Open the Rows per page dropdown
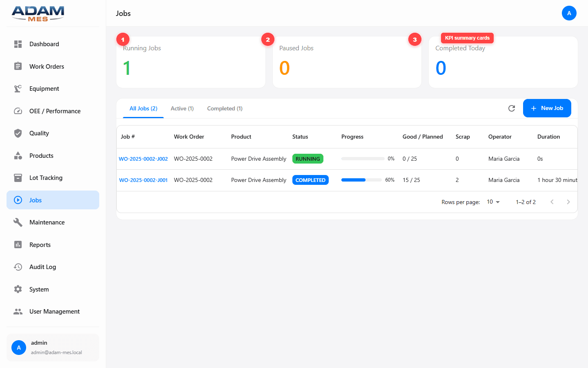588x368 pixels. point(493,202)
